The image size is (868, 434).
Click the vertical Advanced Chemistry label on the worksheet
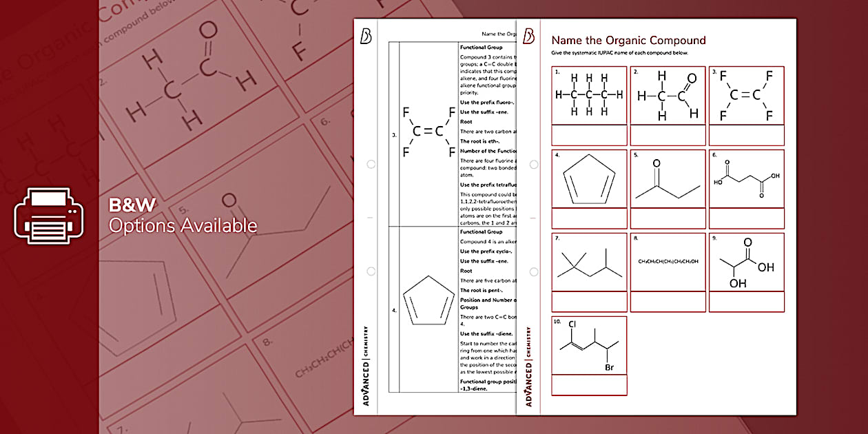tap(530, 365)
